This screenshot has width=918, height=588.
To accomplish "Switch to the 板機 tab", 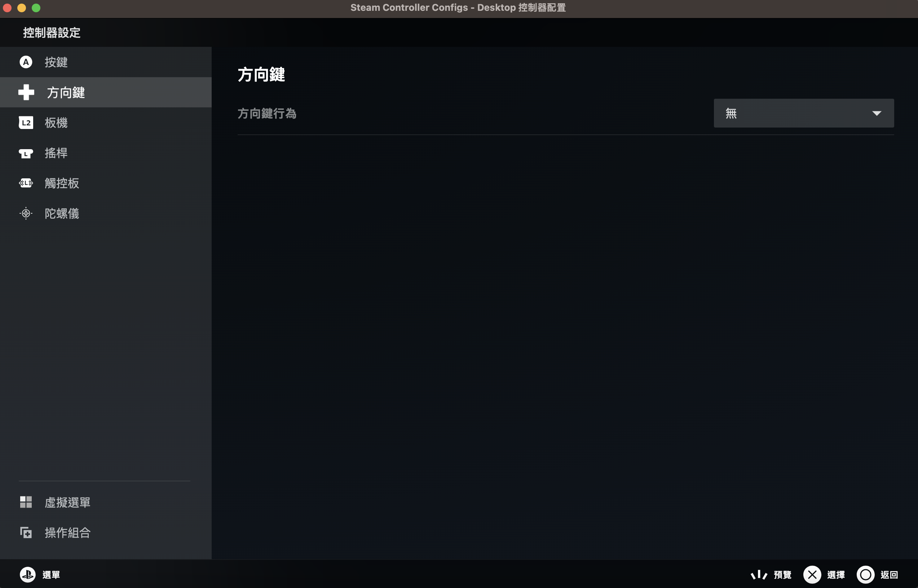I will click(x=56, y=122).
